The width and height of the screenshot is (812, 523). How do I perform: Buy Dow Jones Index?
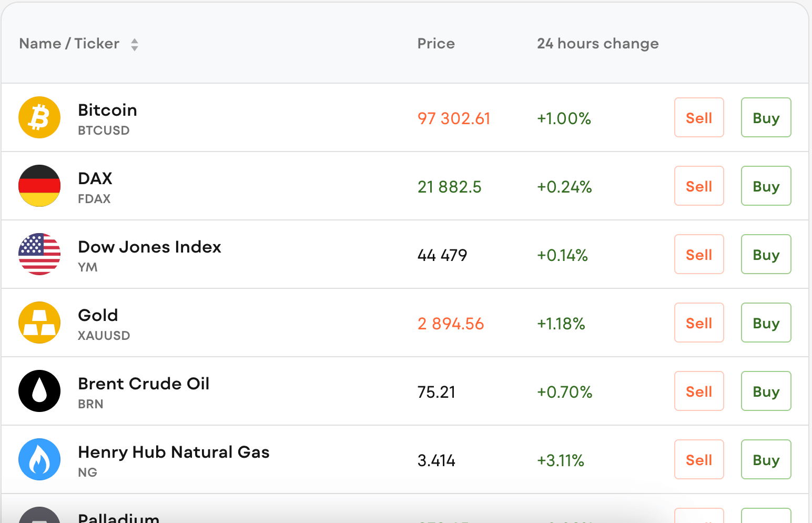click(766, 254)
